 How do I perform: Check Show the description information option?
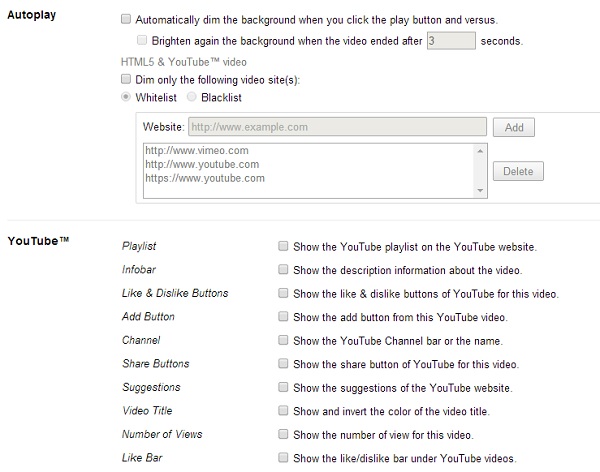pyautogui.click(x=283, y=269)
